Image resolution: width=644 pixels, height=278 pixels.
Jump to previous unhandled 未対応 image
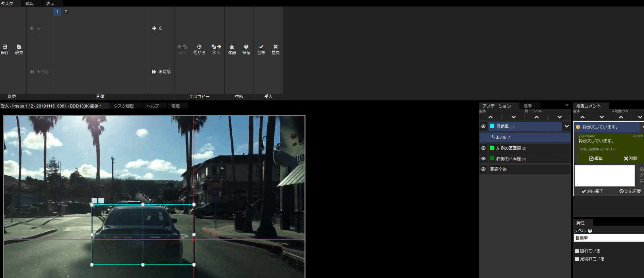pos(39,71)
